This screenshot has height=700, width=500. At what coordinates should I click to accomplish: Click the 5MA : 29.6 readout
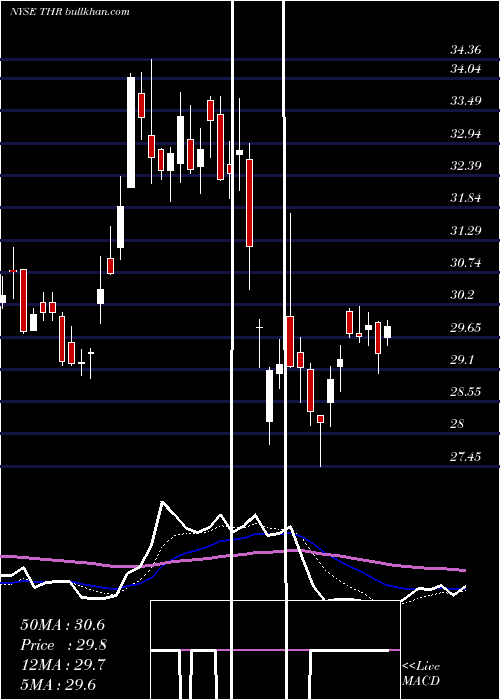pos(58,685)
